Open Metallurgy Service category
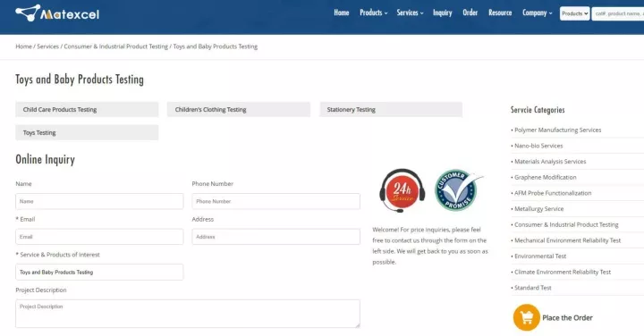Screen dimensions: 644x336 (x=538, y=209)
